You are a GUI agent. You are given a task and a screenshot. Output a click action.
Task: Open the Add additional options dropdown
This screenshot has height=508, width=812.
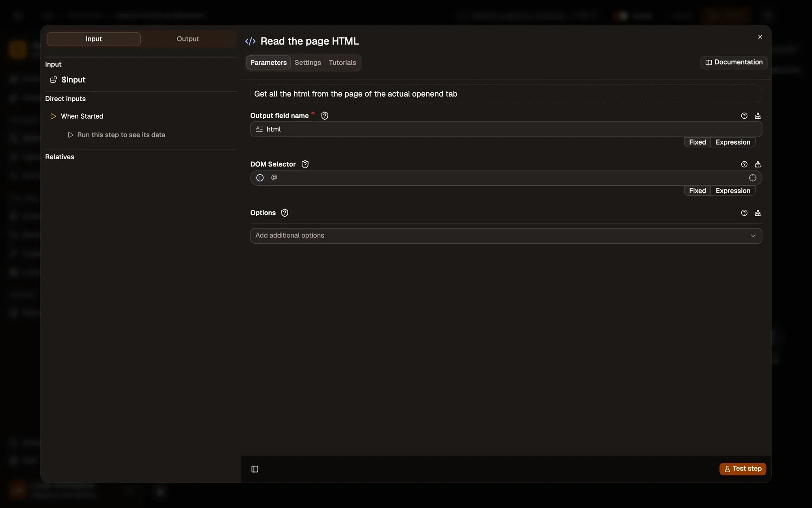(506, 236)
